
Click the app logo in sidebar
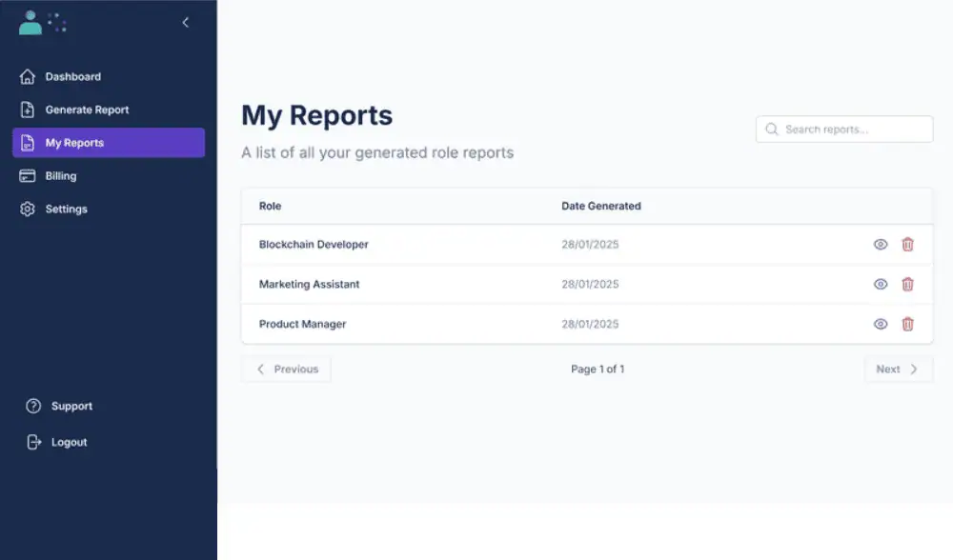tap(42, 23)
